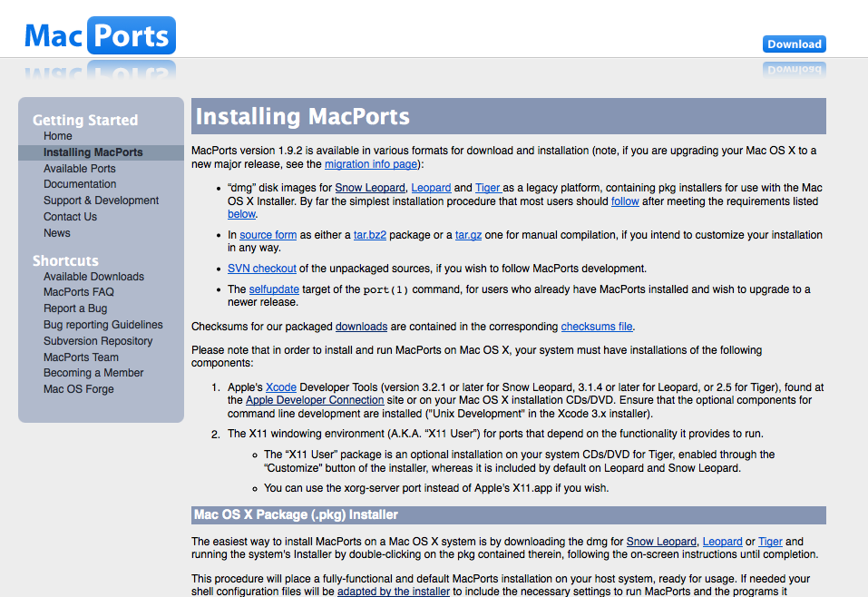Click the MacPorts logo in the header

click(x=100, y=35)
